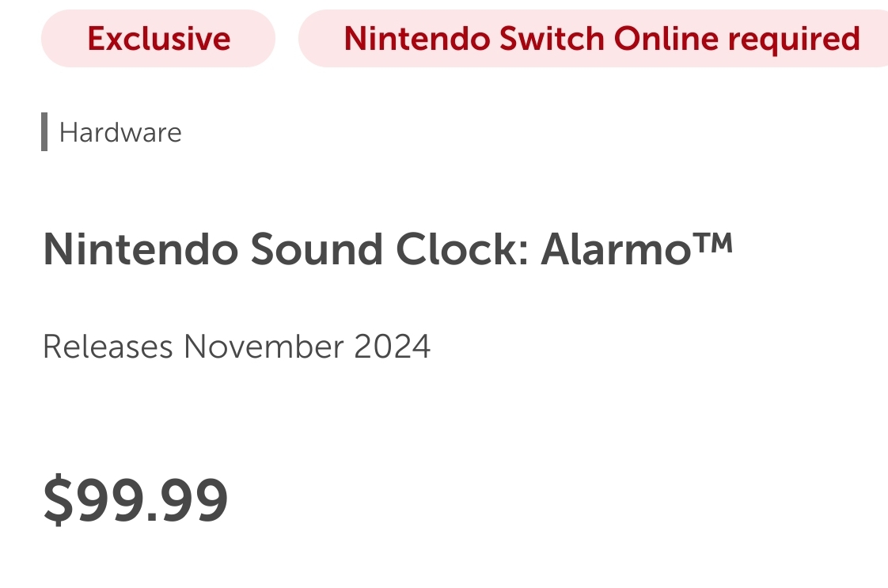This screenshot has width=888, height=588.
Task: Click the word Releases in the release line
Action: [108, 347]
